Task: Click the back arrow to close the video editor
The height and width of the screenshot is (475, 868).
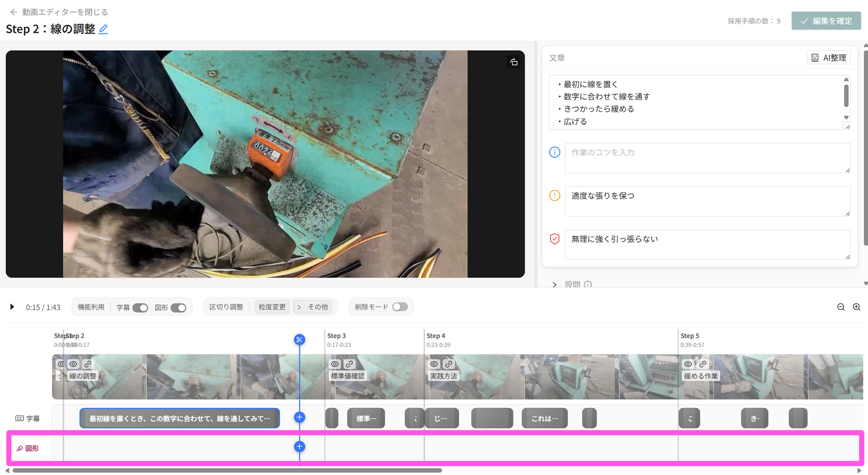Action: pos(13,12)
